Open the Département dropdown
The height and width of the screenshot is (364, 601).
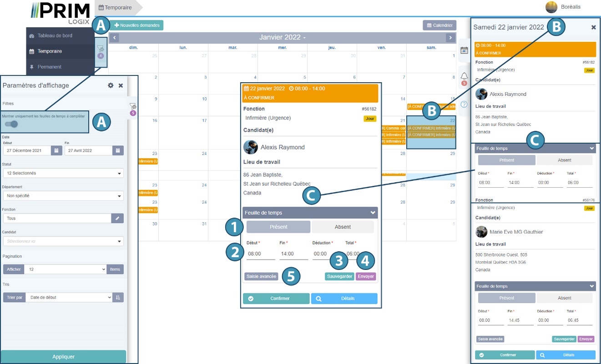(x=63, y=196)
